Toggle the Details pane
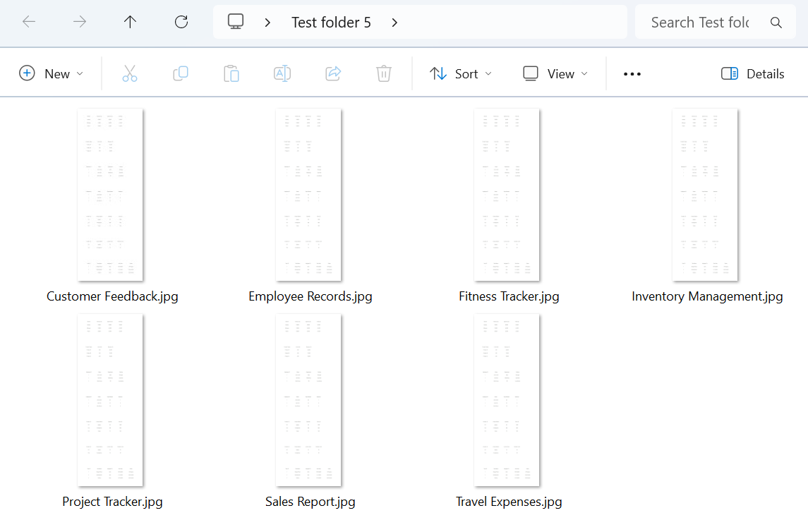 click(x=753, y=73)
